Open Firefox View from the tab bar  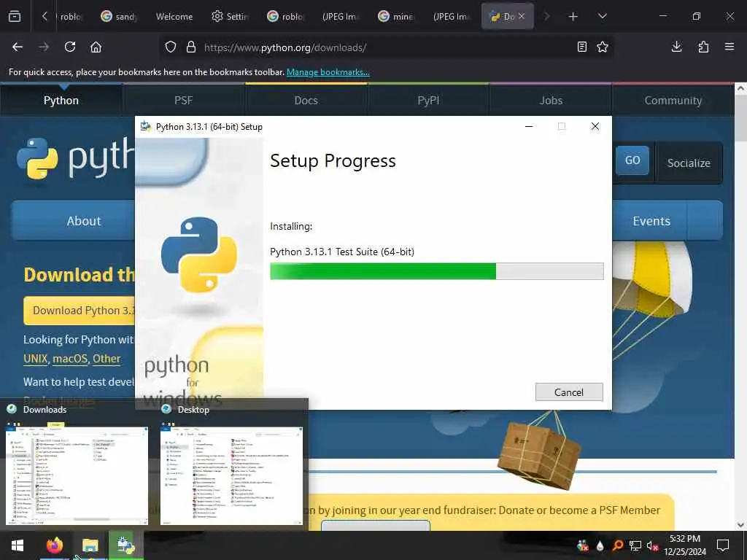(15, 17)
